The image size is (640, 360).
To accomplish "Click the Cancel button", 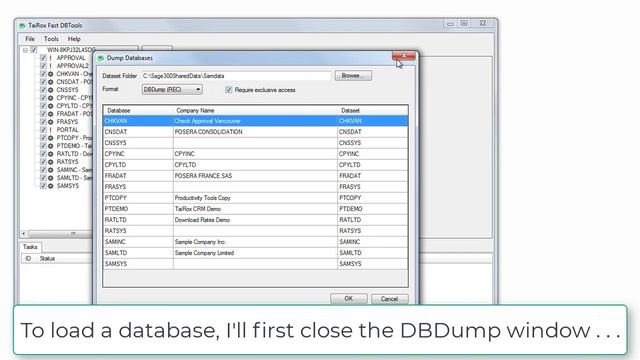I will click(x=389, y=299).
